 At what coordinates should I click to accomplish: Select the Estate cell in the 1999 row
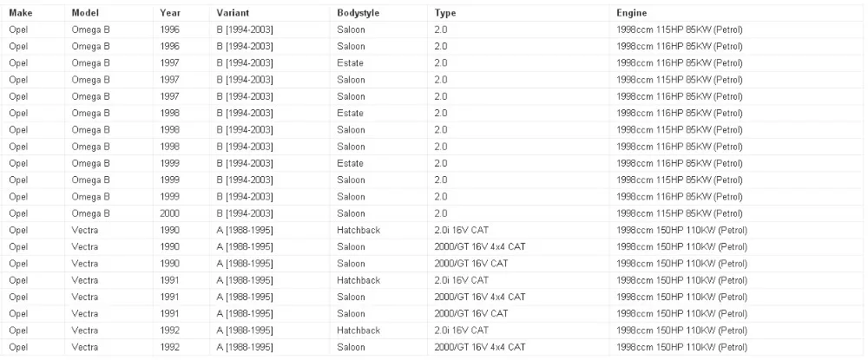point(351,163)
